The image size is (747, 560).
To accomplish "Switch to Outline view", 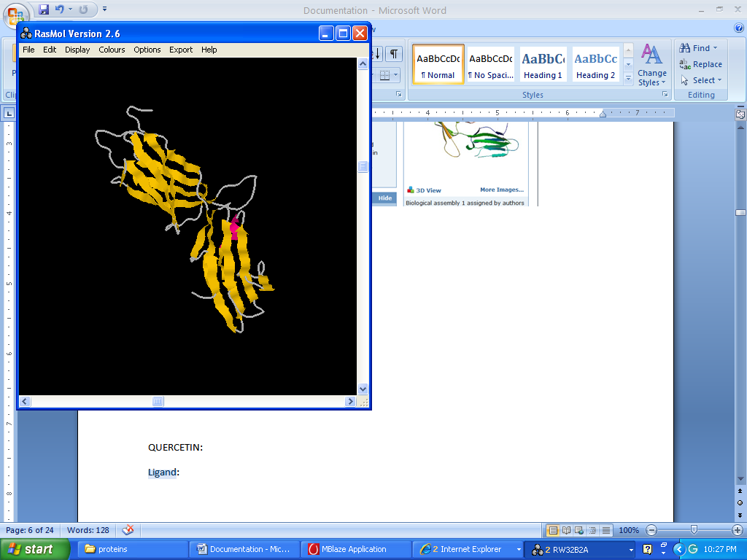I will click(x=592, y=530).
